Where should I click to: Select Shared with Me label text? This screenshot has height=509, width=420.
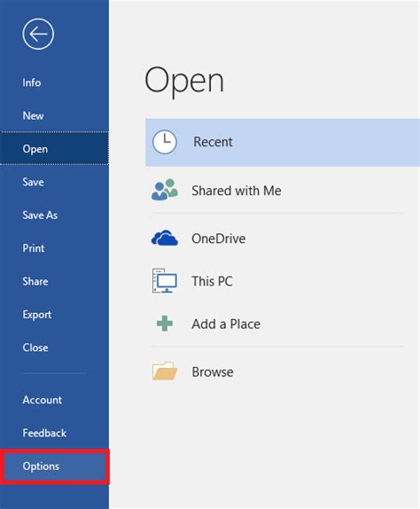(237, 191)
